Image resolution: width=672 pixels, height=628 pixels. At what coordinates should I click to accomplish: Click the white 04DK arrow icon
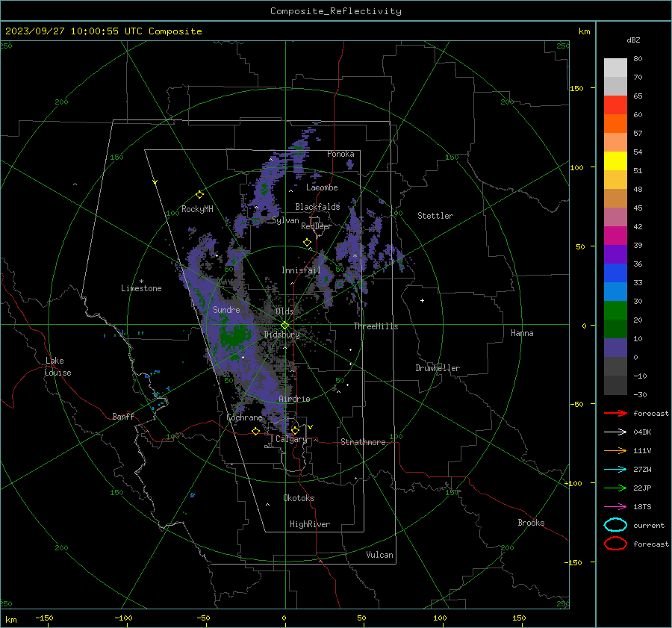point(615,432)
